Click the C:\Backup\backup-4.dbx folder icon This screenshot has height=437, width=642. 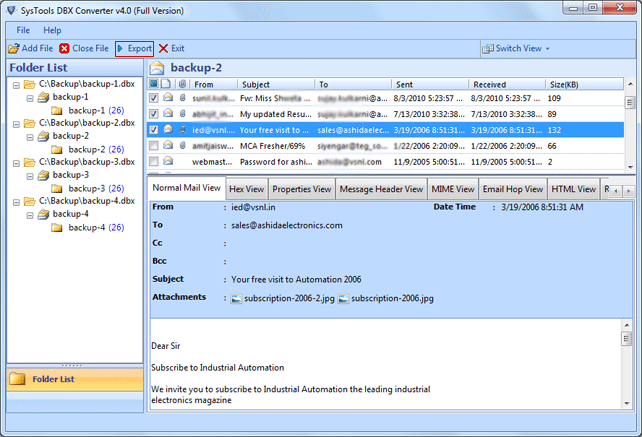click(29, 201)
